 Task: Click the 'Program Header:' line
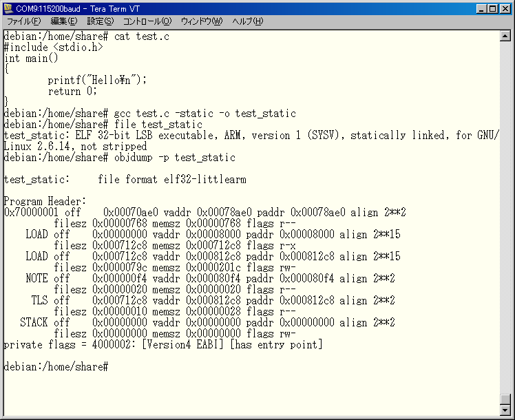click(45, 201)
